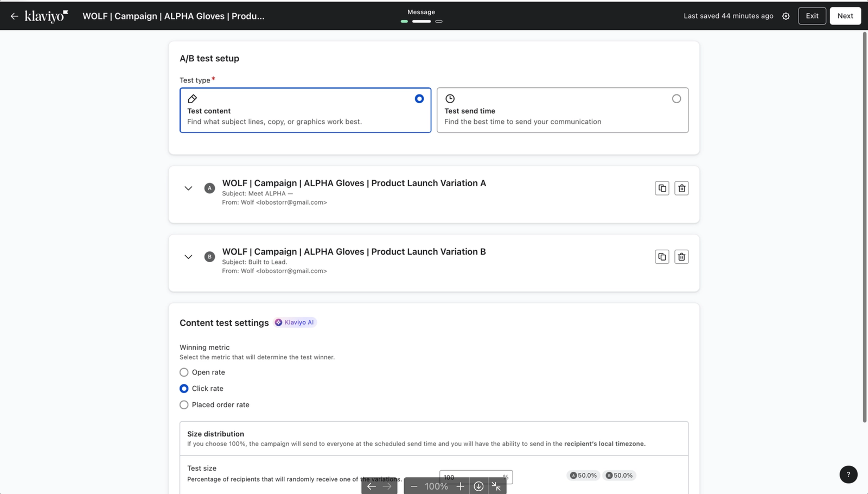This screenshot has width=868, height=494.
Task: Duplicate Variation B with copy icon
Action: click(662, 257)
